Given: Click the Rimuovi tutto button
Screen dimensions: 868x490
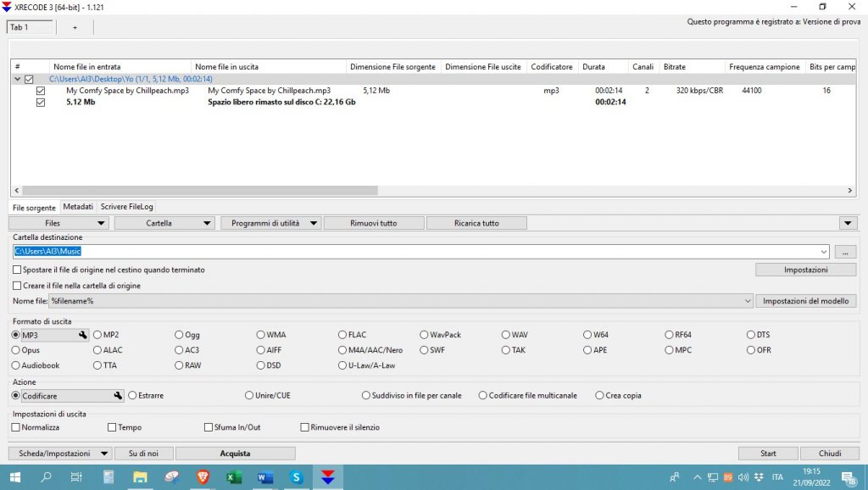Looking at the screenshot, I should (373, 223).
